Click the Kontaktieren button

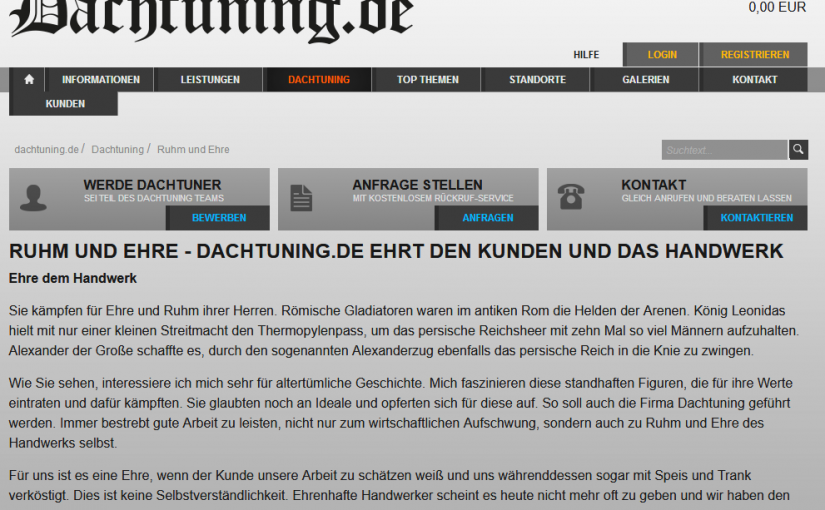coord(756,218)
